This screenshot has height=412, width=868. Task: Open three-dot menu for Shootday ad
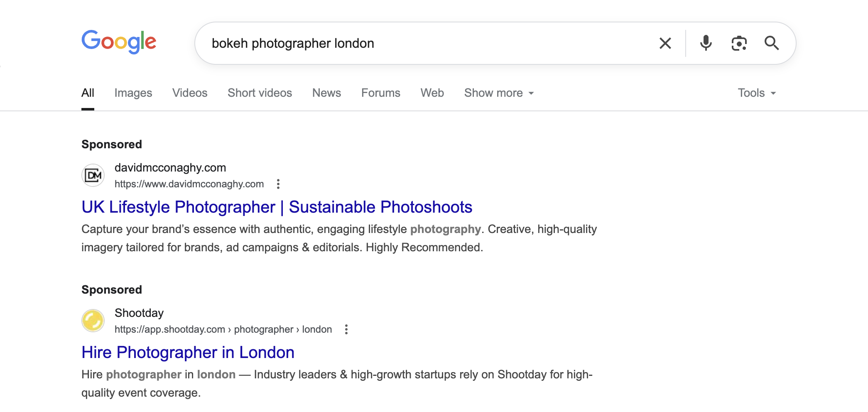pos(346,329)
